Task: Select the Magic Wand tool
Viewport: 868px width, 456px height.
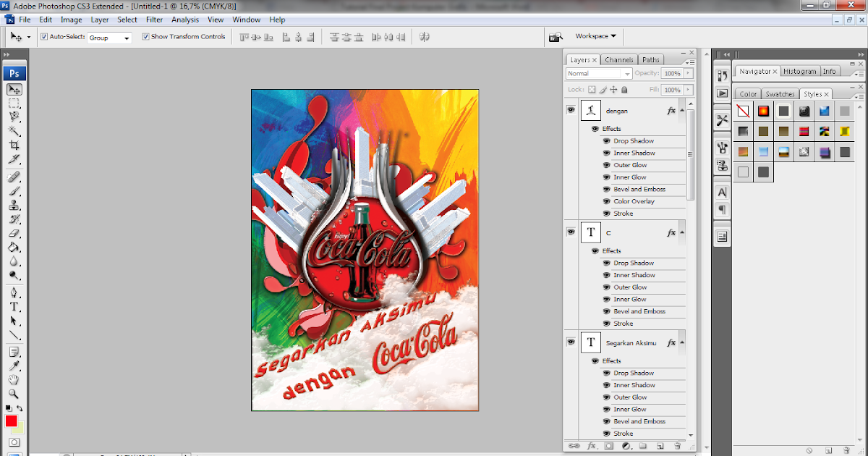Action: (14, 131)
